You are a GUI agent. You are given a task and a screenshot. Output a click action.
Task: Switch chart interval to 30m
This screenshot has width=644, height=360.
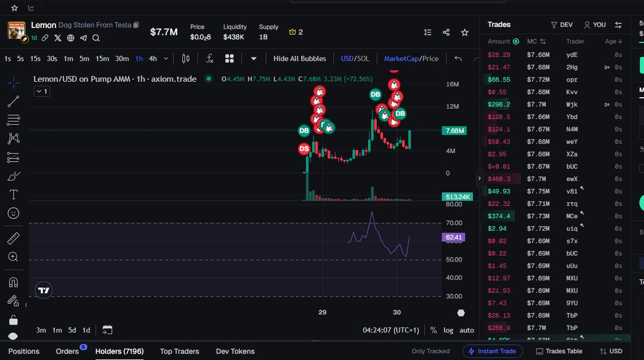coord(122,59)
